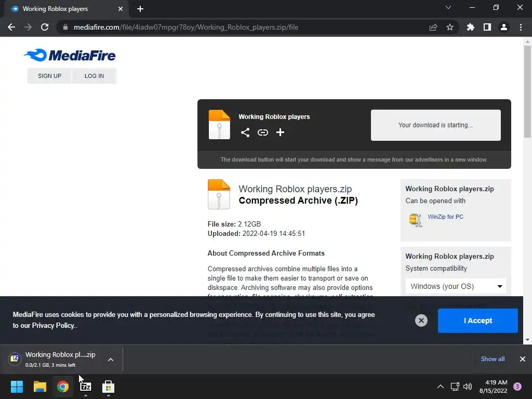The height and width of the screenshot is (399, 532).
Task: Click the address bar URL
Action: coord(186,27)
